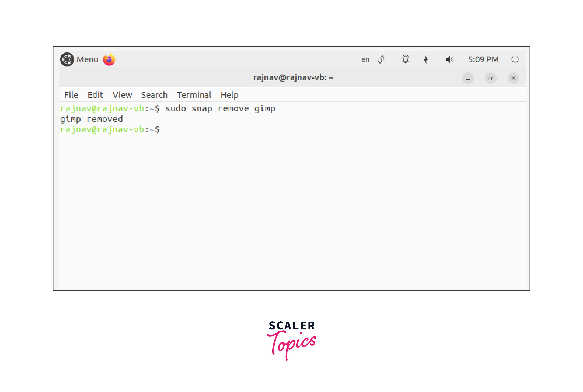This screenshot has height=392, width=583.
Task: Open the Search menu
Action: (x=154, y=95)
